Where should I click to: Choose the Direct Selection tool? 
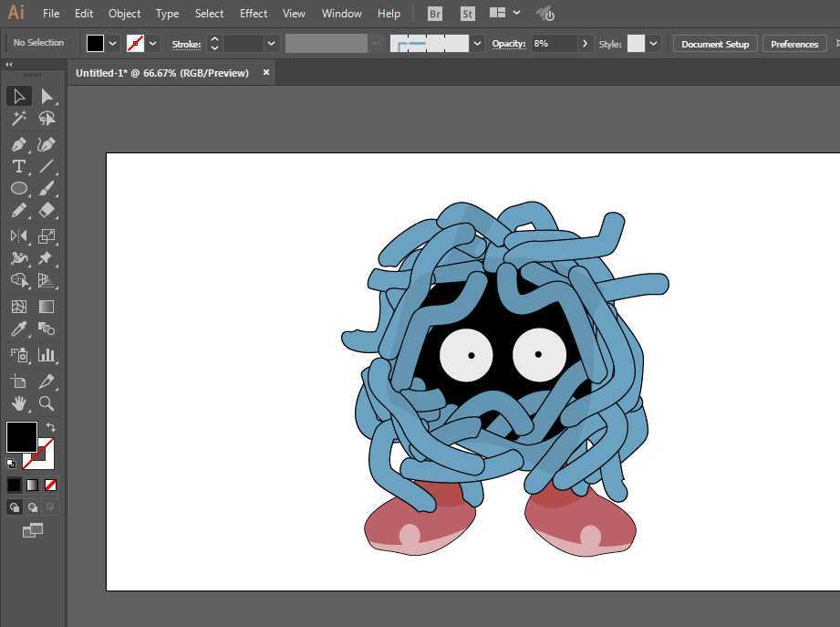click(47, 96)
